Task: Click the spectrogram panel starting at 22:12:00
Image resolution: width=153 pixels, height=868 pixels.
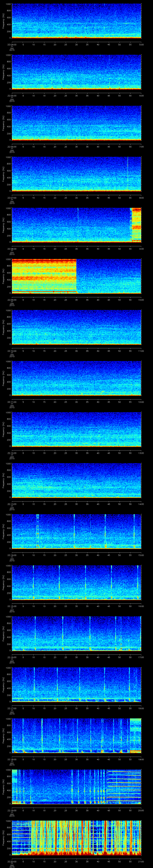Action: click(76, 429)
